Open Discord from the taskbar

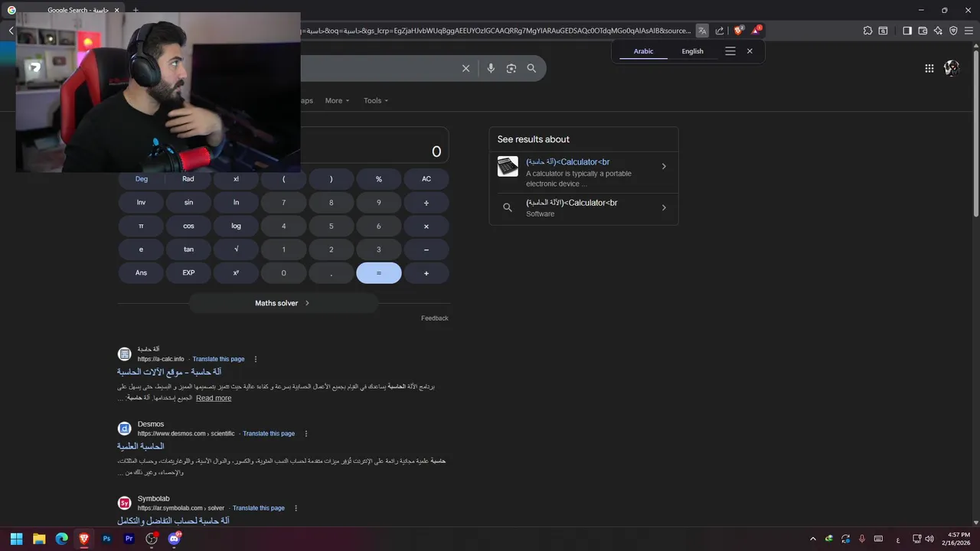pyautogui.click(x=174, y=539)
